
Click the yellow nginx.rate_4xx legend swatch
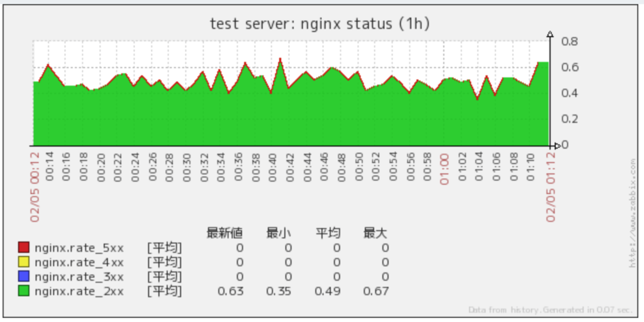[x=24, y=262]
